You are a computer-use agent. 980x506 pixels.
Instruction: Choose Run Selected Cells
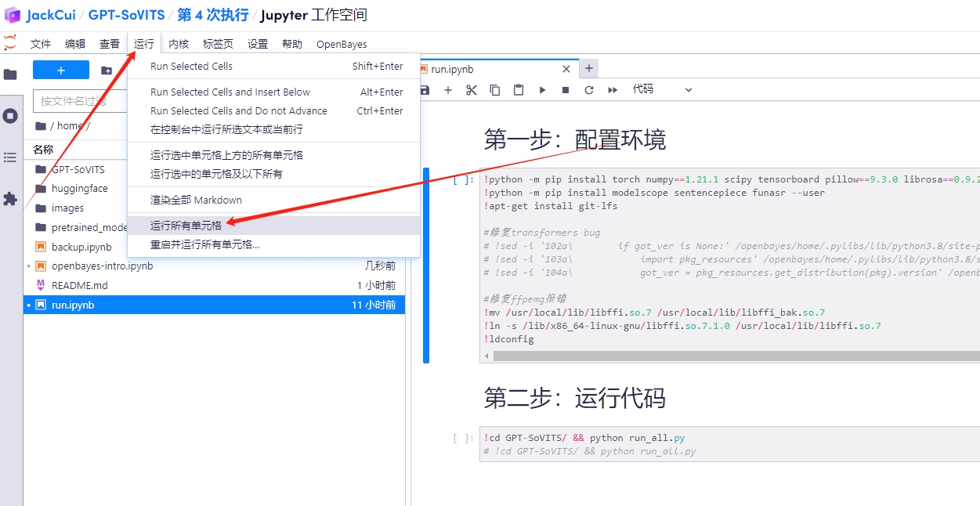tap(274, 67)
